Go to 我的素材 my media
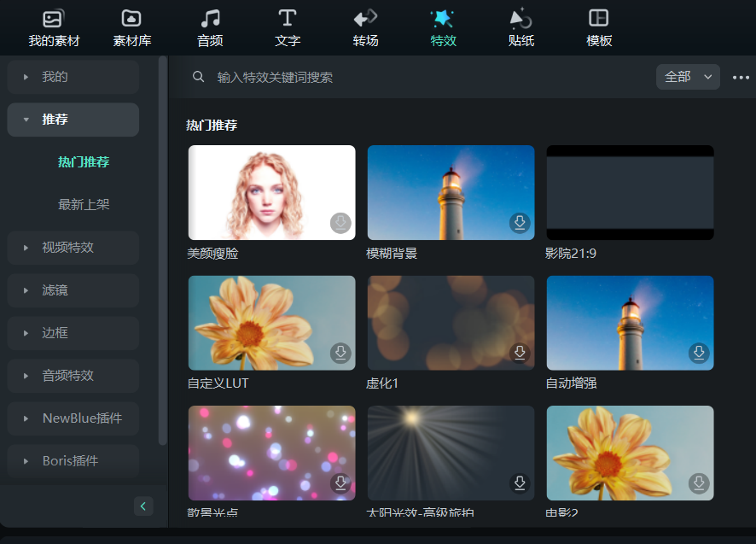 click(53, 26)
